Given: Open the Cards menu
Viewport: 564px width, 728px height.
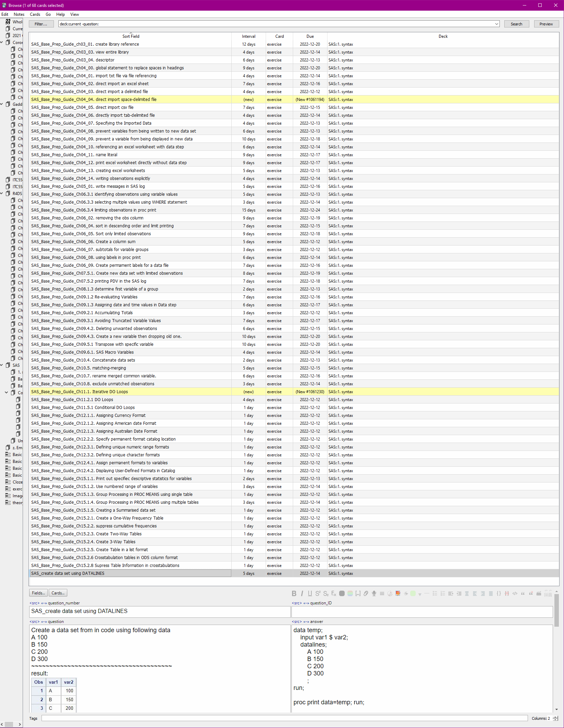Looking at the screenshot, I should [x=35, y=14].
